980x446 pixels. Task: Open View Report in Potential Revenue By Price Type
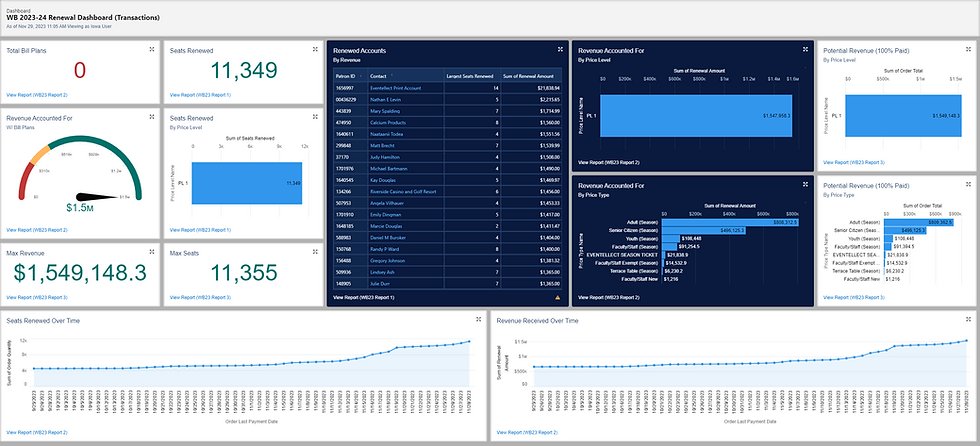pyautogui.click(x=854, y=298)
